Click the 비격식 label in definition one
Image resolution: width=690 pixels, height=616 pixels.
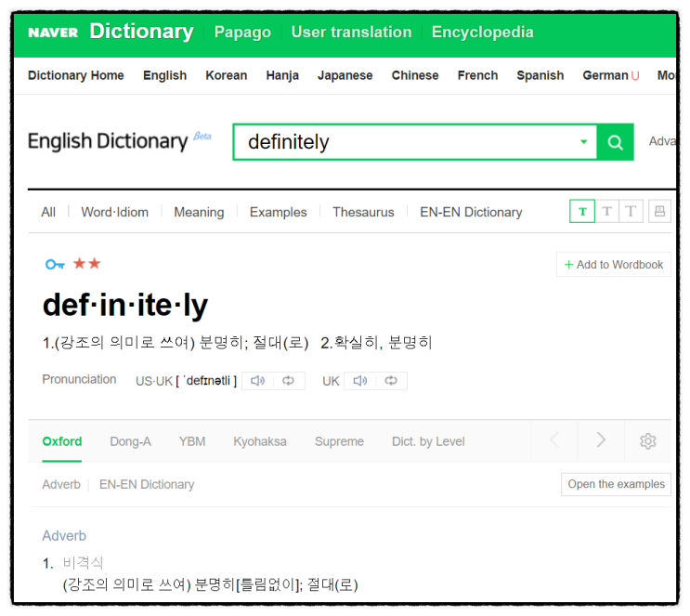tap(84, 563)
